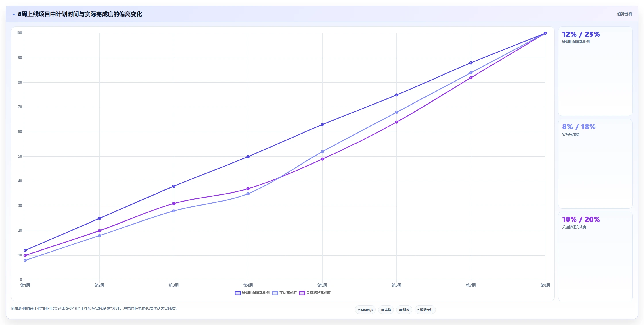
Task: Click the 表格 tag text
Action: 388,310
